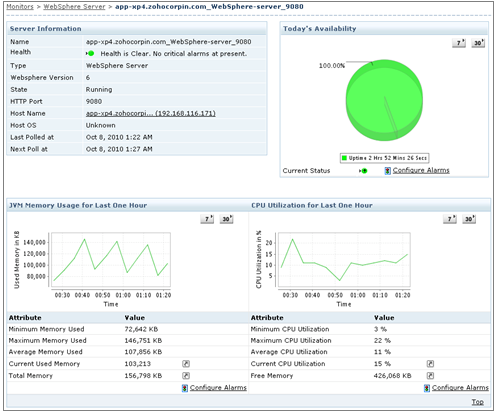
Task: Select Average CPU Utilization value 11 %
Action: click(382, 352)
